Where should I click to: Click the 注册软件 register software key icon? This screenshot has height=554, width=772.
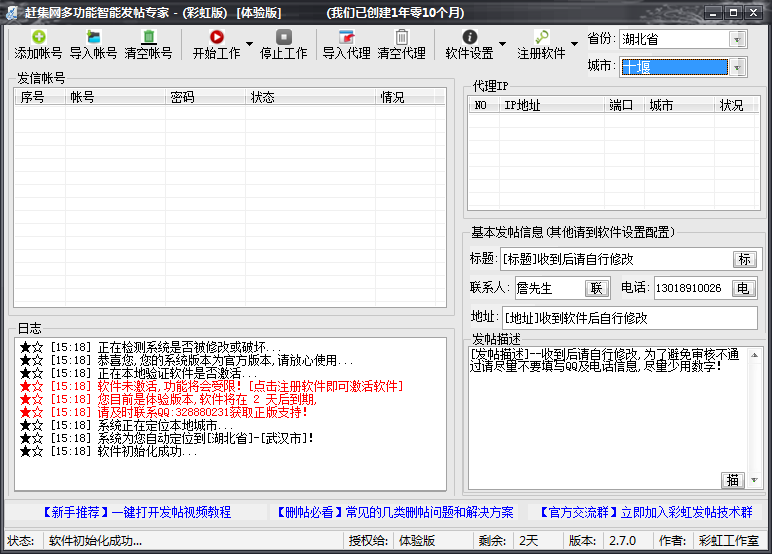click(541, 37)
